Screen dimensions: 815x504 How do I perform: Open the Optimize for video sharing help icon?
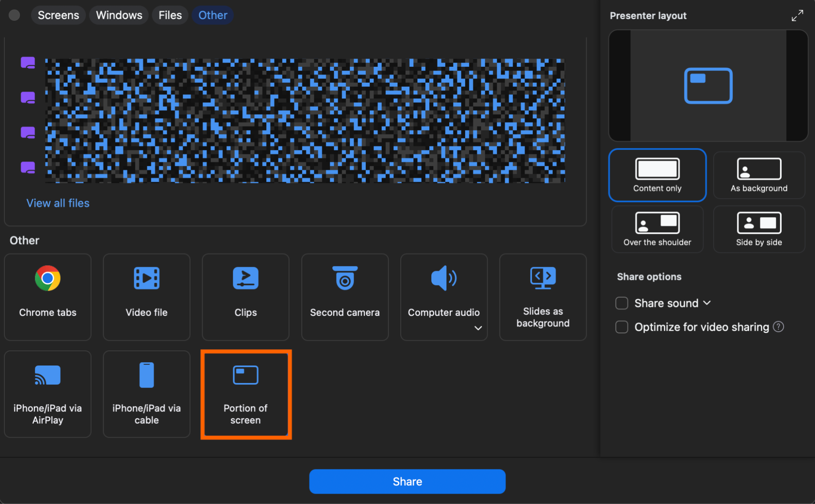click(778, 327)
